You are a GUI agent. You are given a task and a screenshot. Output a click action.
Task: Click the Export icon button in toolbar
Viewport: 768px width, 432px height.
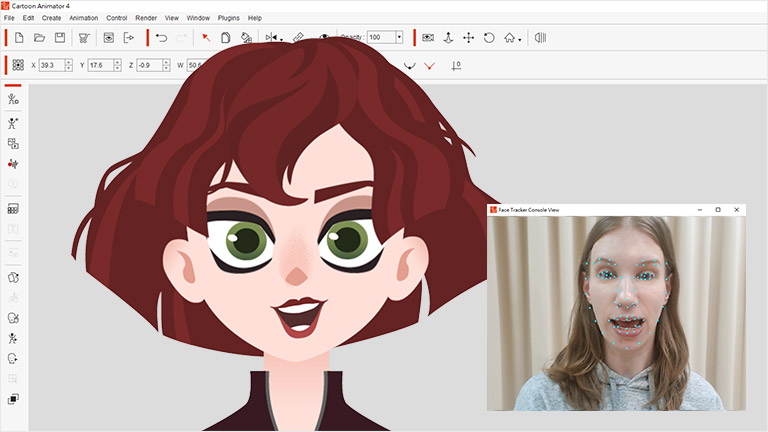pos(129,38)
